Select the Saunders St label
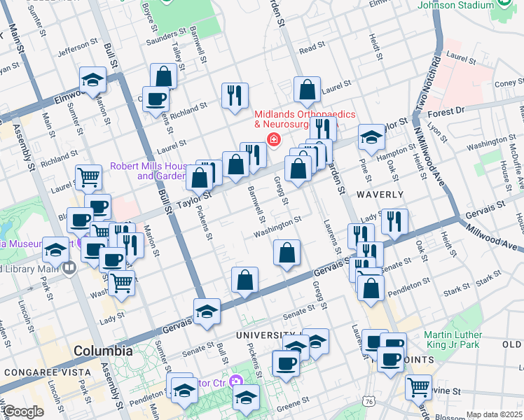This screenshot has height=420, width=524. pyautogui.click(x=166, y=36)
